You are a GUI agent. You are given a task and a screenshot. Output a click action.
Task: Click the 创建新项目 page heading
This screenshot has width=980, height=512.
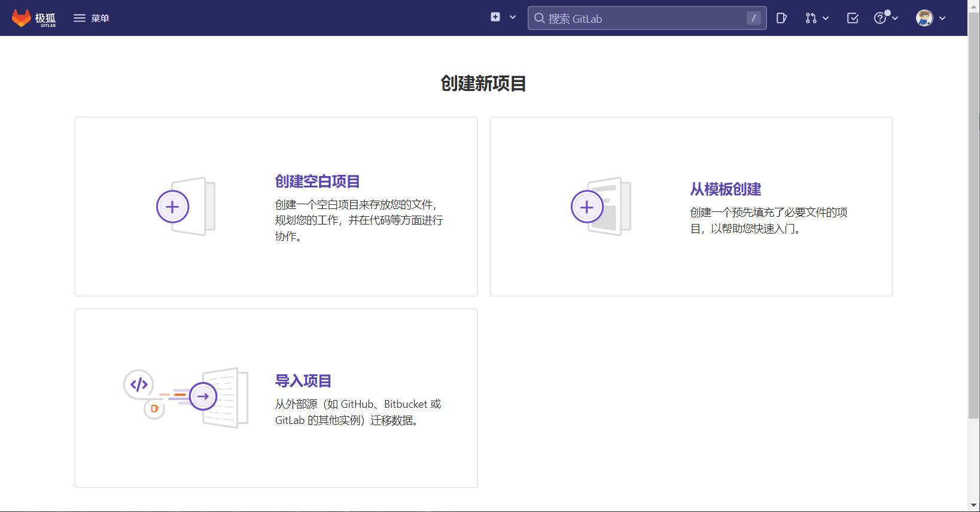tap(483, 83)
